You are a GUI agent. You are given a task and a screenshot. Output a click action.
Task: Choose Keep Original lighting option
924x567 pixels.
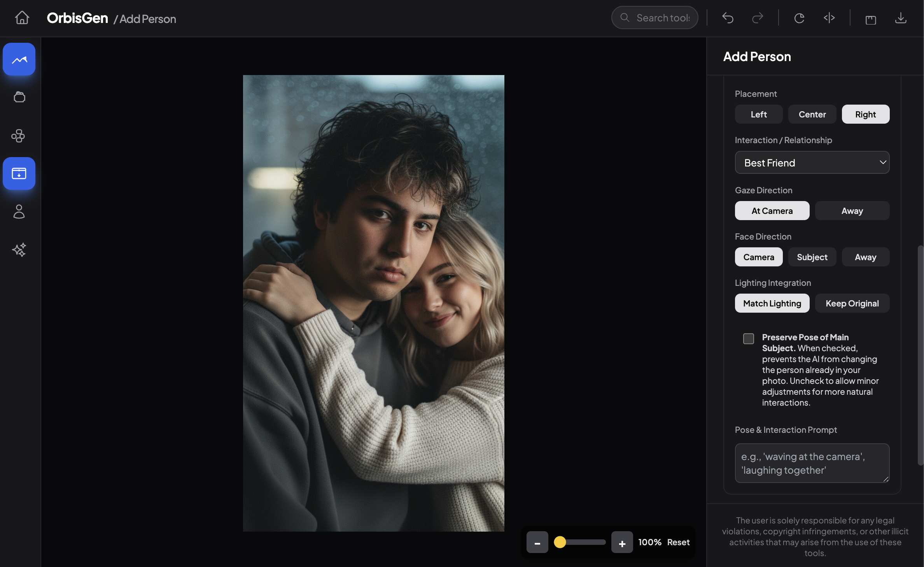[852, 303]
